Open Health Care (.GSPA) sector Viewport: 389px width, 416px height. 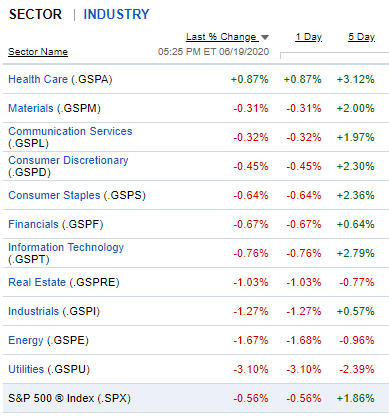(x=60, y=79)
